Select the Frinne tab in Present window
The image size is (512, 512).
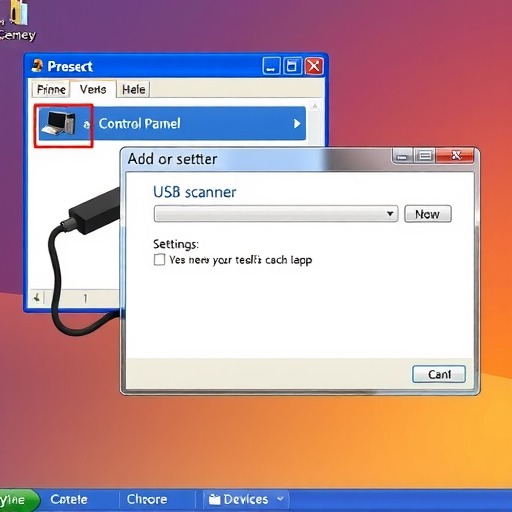point(51,89)
